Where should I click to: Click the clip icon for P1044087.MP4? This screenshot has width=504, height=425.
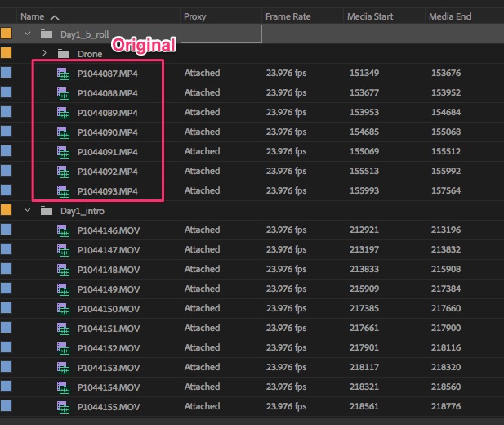pos(64,73)
